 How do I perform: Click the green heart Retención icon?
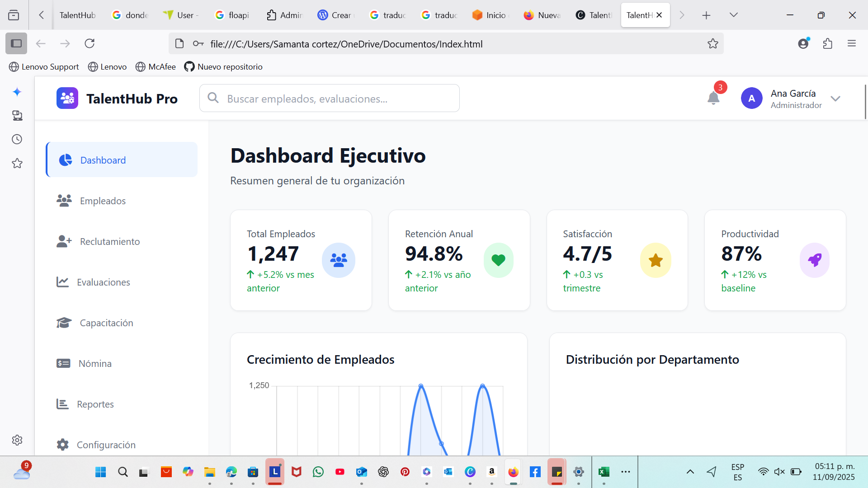(x=498, y=260)
